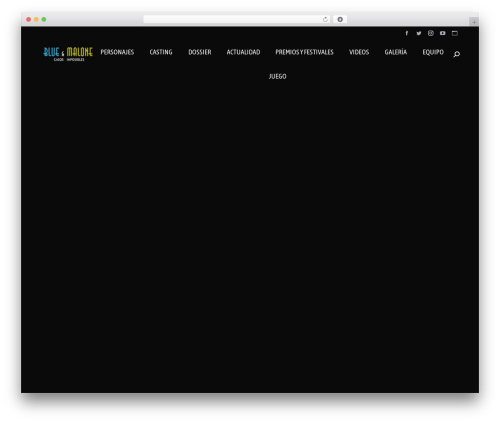Screen dimensions: 500x423
Task: Open the Galería menu item
Action: click(x=396, y=52)
